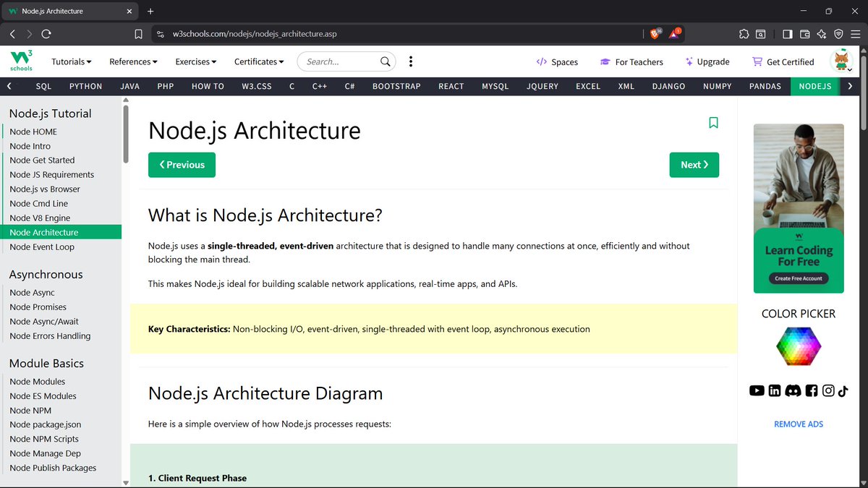Reload the page with the refresh icon

pos(46,34)
